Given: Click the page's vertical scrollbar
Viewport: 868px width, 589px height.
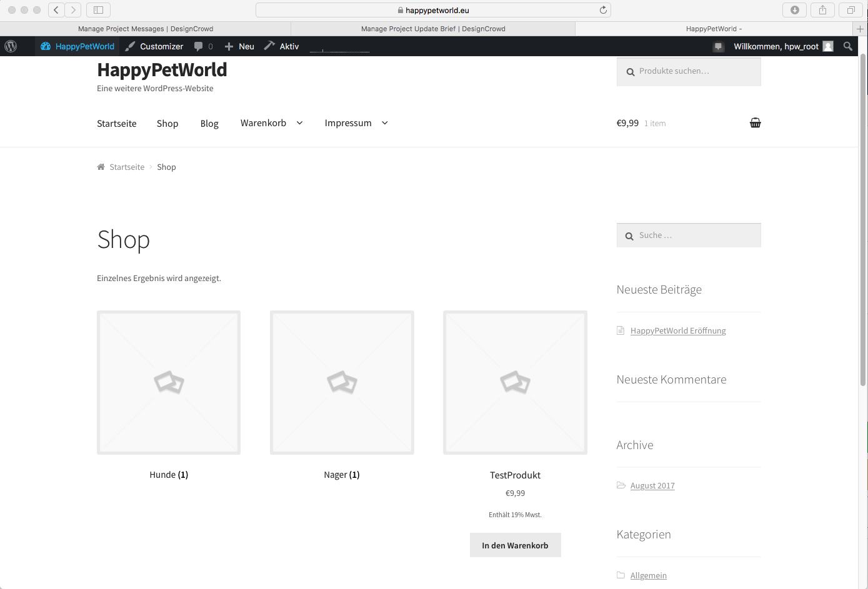Looking at the screenshot, I should click(863, 219).
